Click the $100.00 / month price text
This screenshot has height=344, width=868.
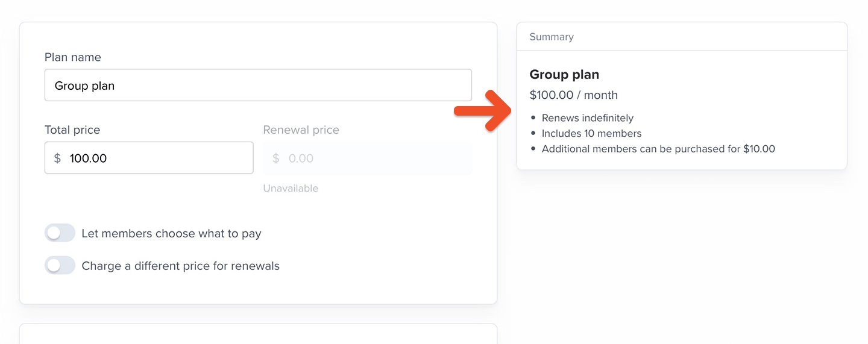[573, 95]
